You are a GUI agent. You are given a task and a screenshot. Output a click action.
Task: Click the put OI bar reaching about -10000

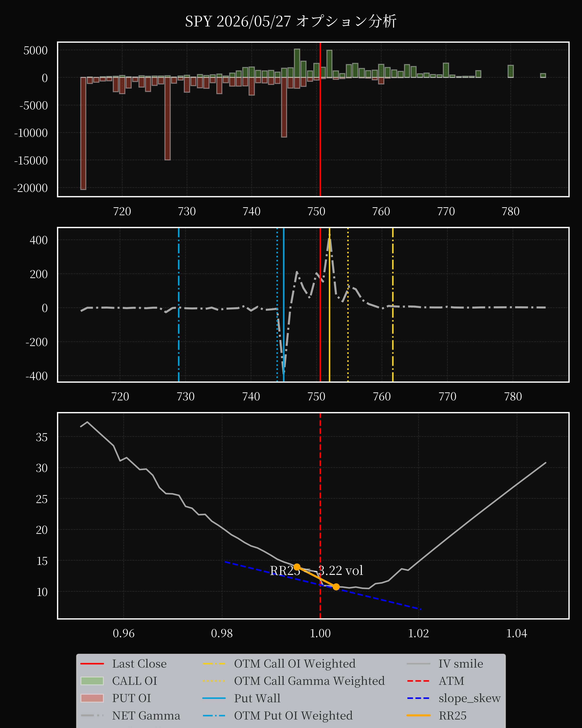click(x=284, y=107)
